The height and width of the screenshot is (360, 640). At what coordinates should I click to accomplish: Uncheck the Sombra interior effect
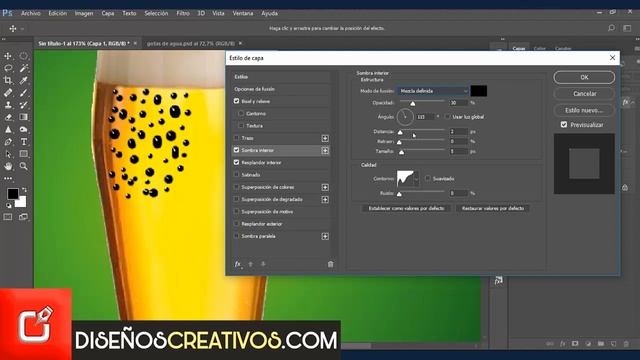236,150
